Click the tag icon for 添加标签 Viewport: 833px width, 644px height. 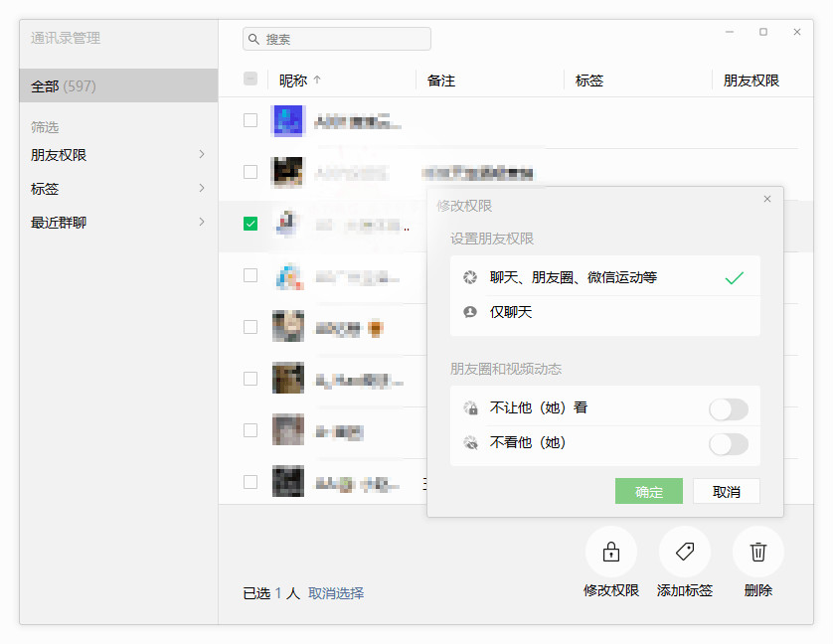[685, 552]
